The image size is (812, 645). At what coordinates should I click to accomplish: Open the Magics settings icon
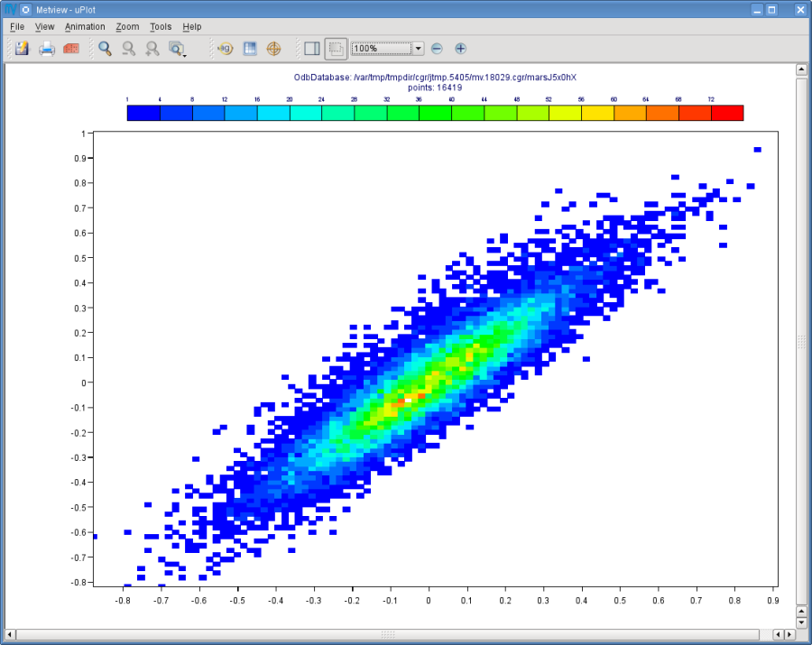coord(226,49)
